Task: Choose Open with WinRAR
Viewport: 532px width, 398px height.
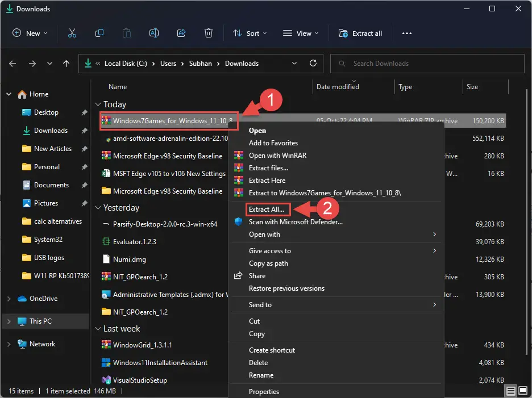Action: (x=336, y=155)
